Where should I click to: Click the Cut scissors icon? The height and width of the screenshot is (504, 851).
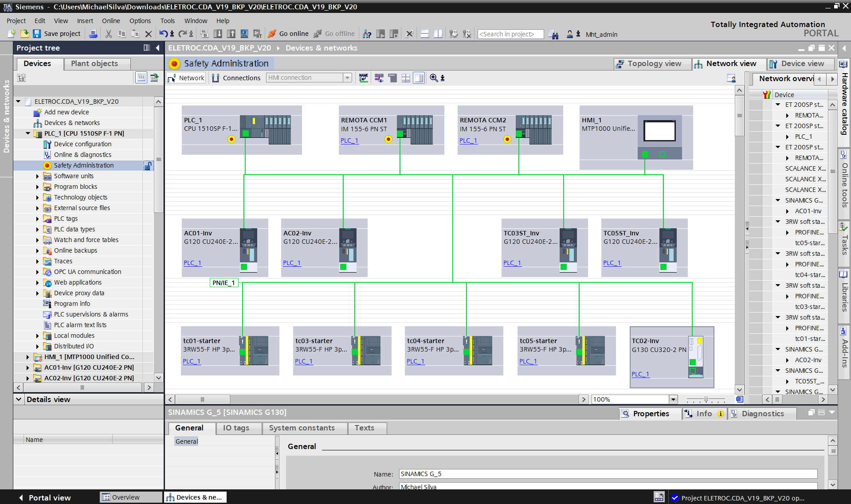tap(109, 34)
